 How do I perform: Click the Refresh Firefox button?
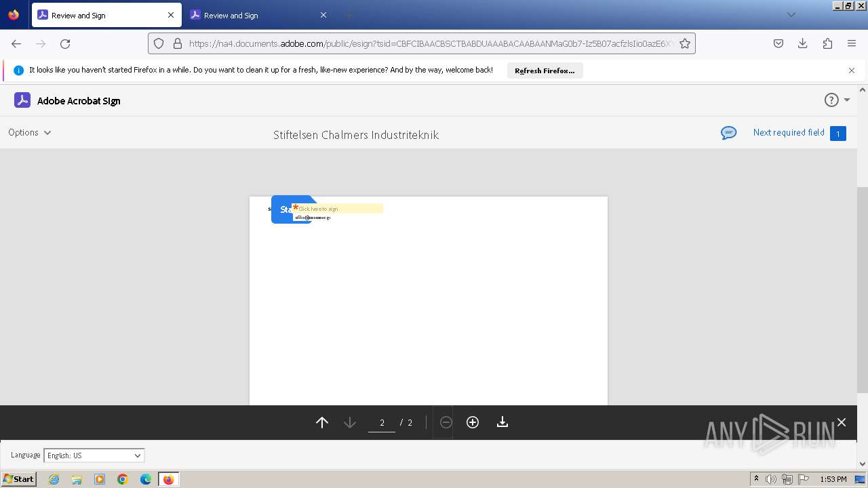(x=545, y=70)
